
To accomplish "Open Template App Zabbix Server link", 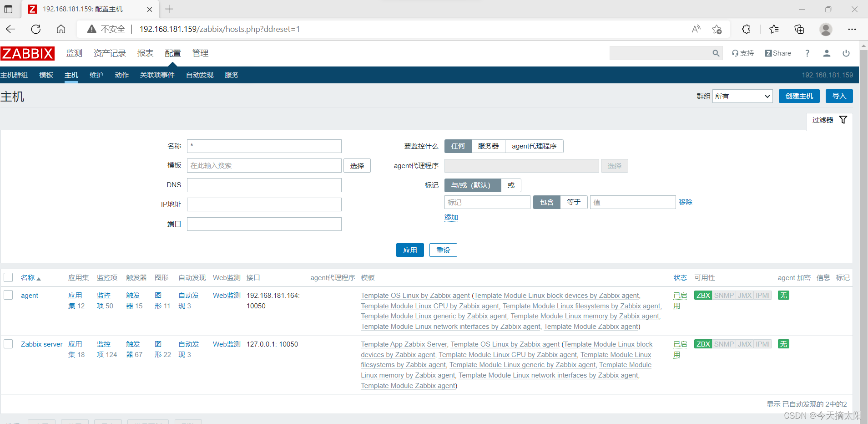I will click(404, 344).
